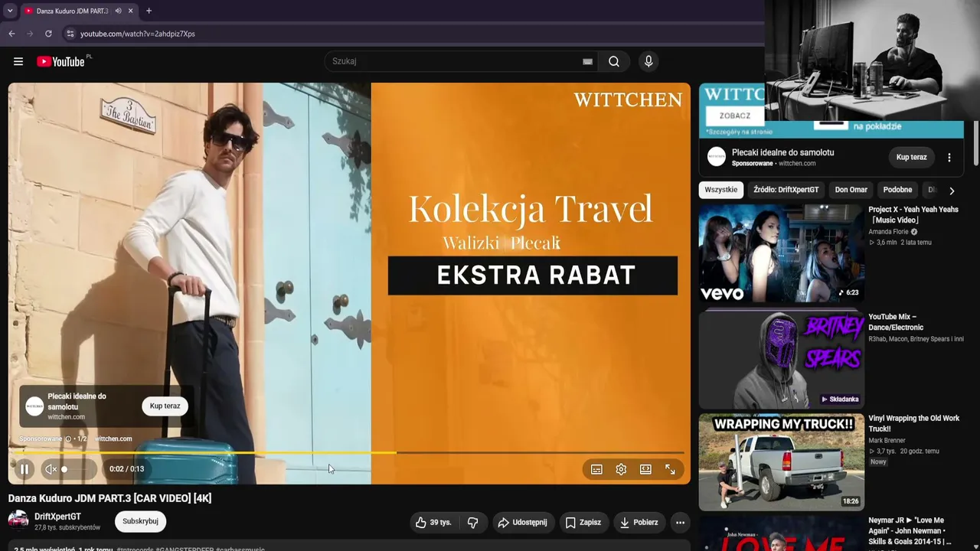Mute the Danza Kuduro browser tab audio

[118, 11]
